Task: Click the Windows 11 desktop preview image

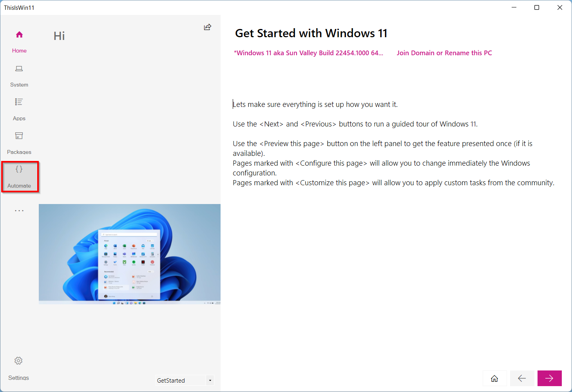Action: [x=130, y=254]
